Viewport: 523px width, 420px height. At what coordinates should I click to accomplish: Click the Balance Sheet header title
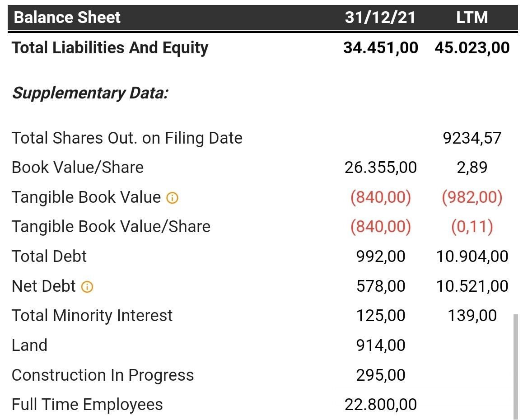(67, 17)
